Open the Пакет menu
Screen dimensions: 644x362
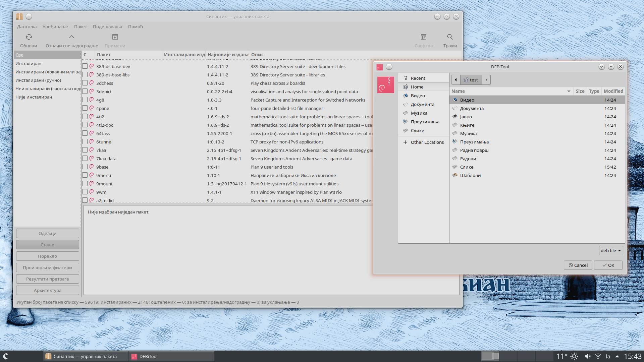tap(80, 26)
